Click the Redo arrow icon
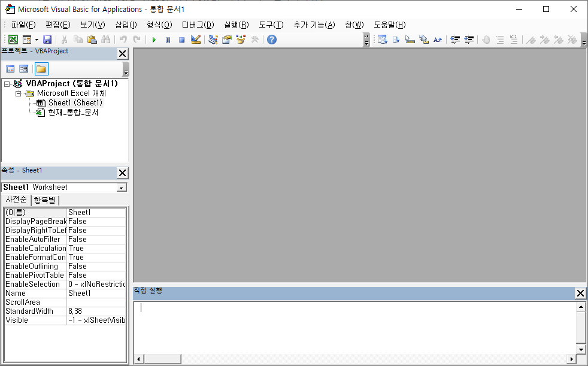The height and width of the screenshot is (366, 588). click(137, 40)
